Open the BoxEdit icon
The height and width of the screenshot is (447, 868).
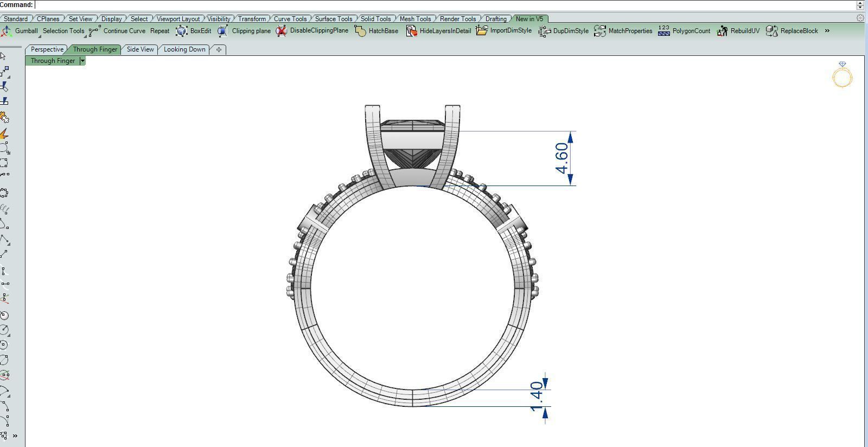tap(182, 31)
